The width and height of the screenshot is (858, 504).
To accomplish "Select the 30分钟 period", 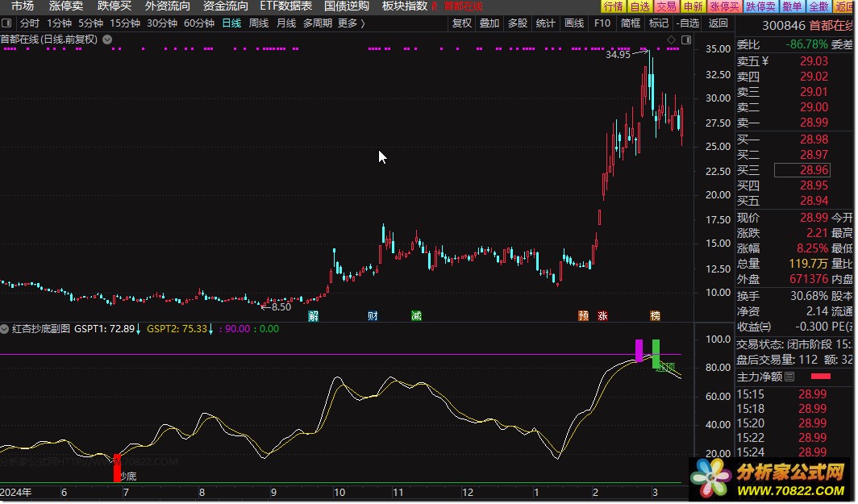I will (x=162, y=23).
